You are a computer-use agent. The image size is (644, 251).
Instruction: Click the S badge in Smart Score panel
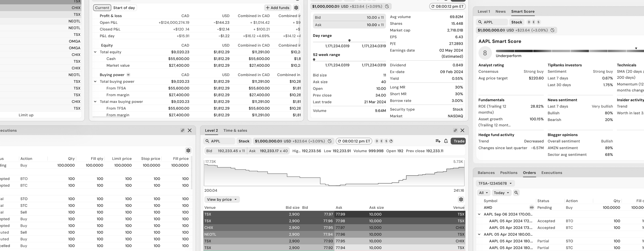(x=538, y=22)
